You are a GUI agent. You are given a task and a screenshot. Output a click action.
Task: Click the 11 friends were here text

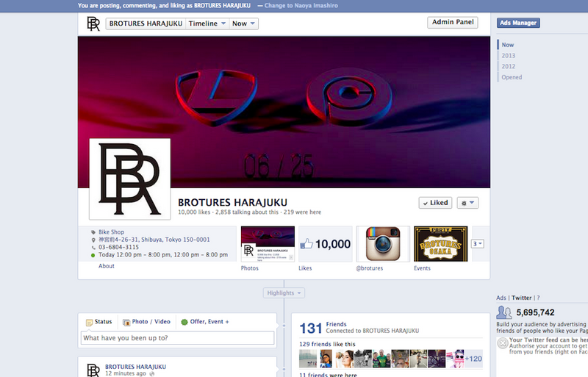(328, 374)
